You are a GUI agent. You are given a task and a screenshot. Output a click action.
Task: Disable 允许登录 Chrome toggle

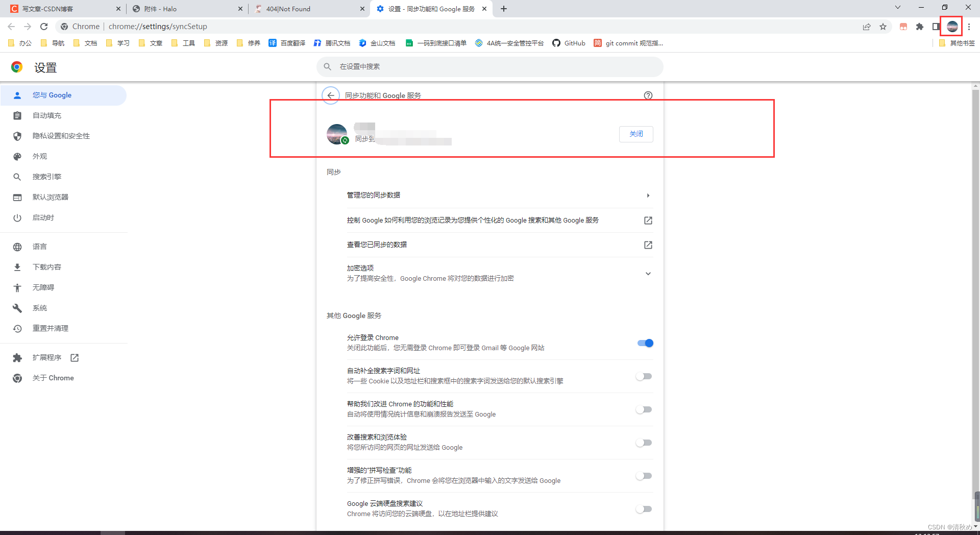click(644, 343)
